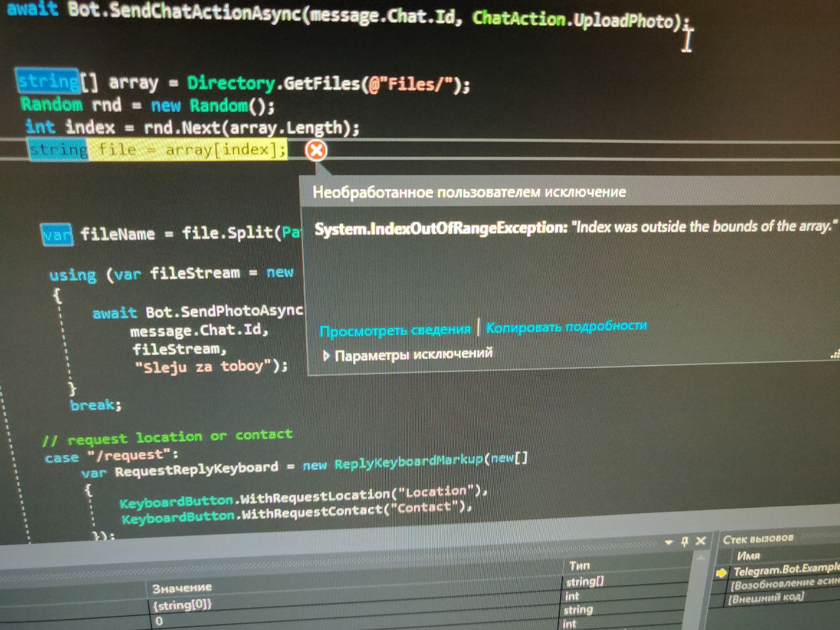
Task: Click the var RequestReplyKeyboard declaration line
Action: point(304,465)
